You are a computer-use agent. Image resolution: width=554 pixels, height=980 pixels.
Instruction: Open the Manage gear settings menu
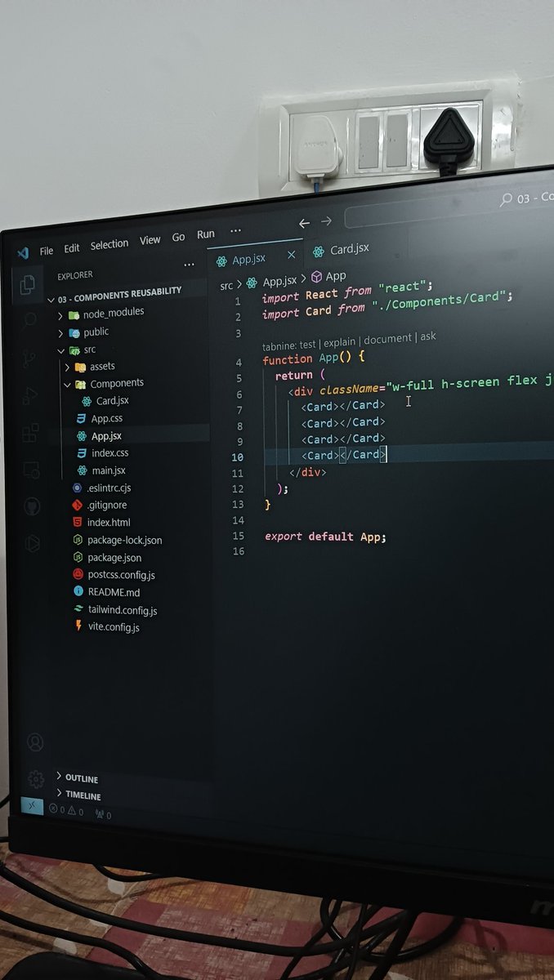click(x=35, y=778)
